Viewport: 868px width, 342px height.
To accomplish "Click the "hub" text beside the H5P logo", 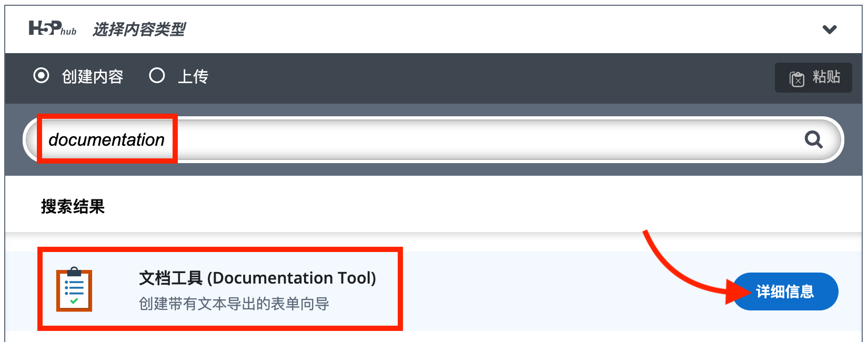I will tap(69, 32).
